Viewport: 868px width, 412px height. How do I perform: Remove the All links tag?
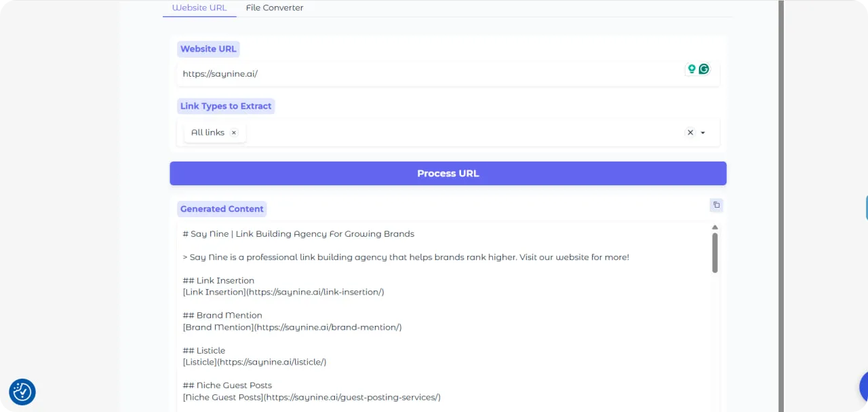(234, 133)
